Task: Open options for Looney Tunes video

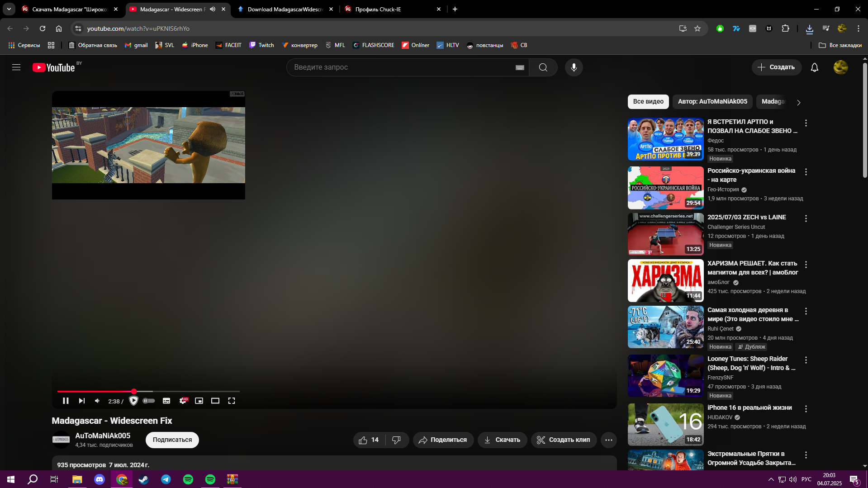Action: [806, 360]
